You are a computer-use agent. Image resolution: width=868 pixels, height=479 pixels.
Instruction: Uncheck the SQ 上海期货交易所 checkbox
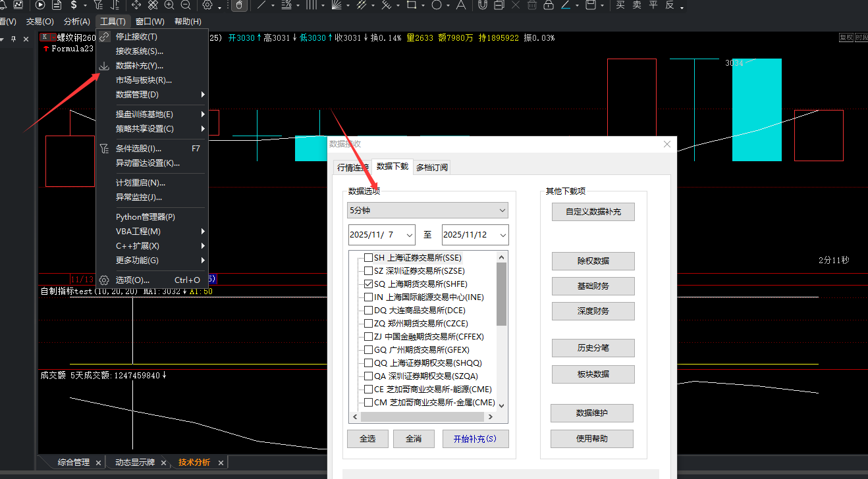tap(369, 284)
